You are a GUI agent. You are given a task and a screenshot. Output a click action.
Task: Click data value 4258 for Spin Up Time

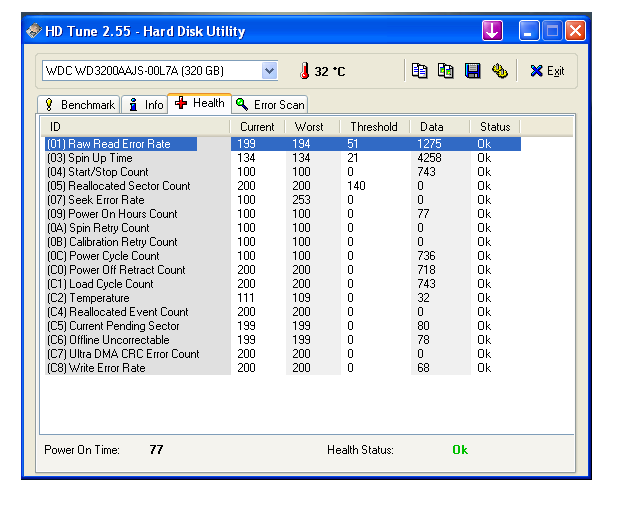(x=429, y=158)
